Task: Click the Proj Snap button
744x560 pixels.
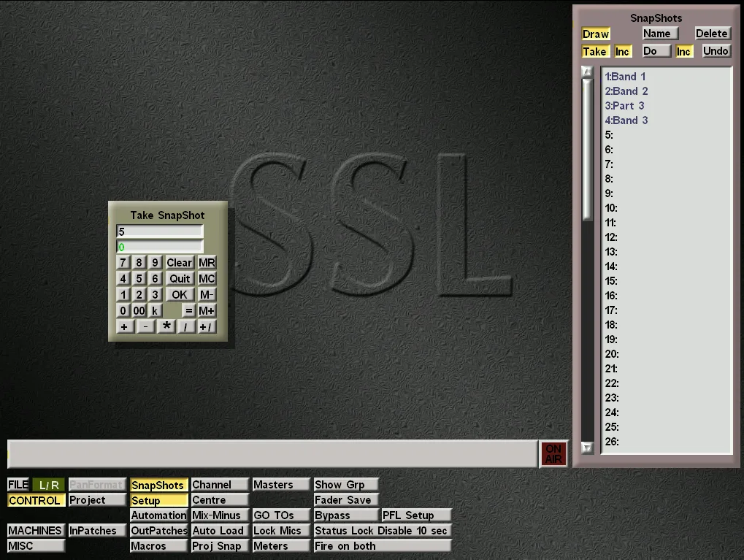Action: [x=220, y=546]
